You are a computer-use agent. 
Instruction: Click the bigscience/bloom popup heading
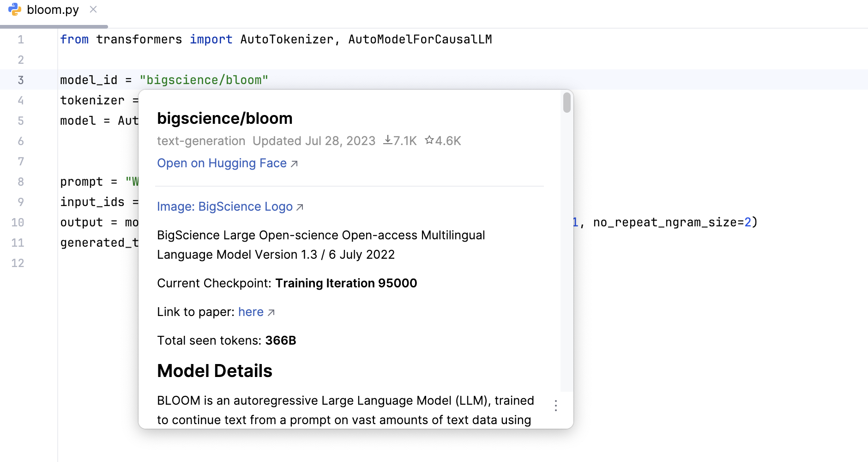point(225,118)
